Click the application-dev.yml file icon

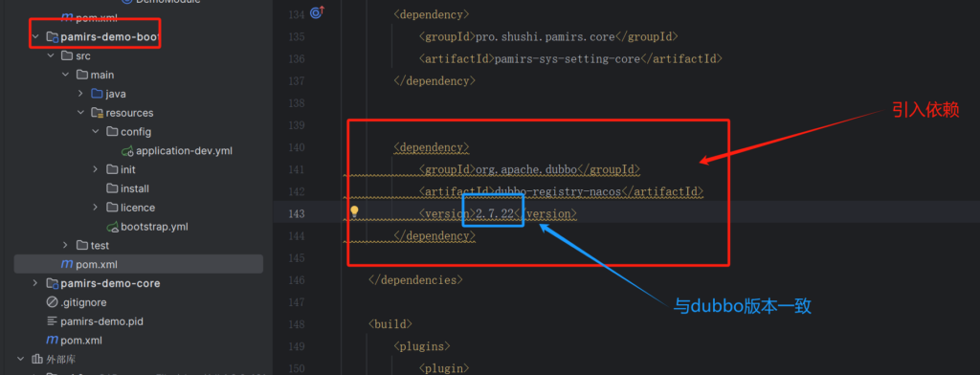pos(127,150)
